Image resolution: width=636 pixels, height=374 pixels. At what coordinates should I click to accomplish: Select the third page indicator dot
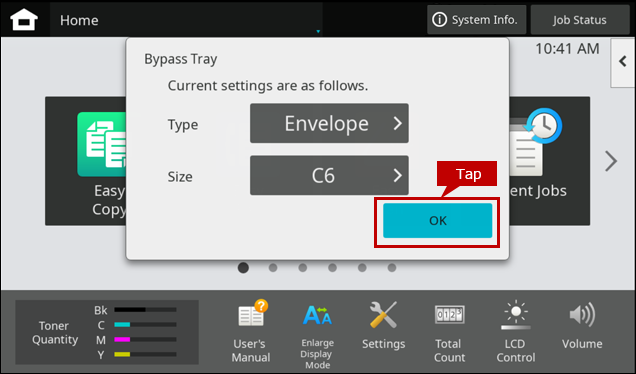pyautogui.click(x=303, y=268)
